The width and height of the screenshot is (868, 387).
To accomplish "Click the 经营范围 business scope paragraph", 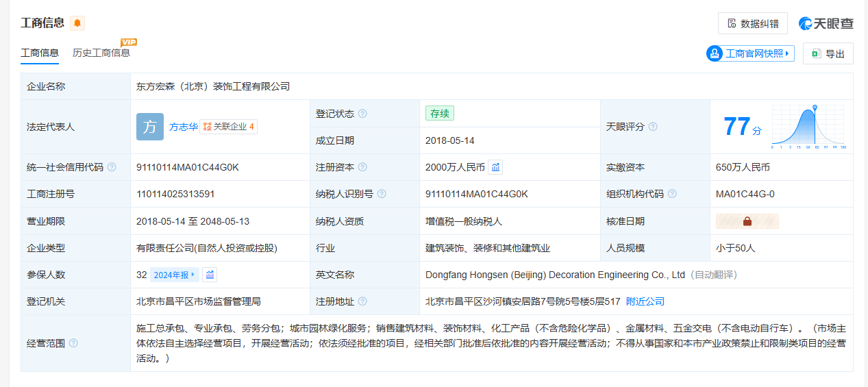I will coord(491,343).
